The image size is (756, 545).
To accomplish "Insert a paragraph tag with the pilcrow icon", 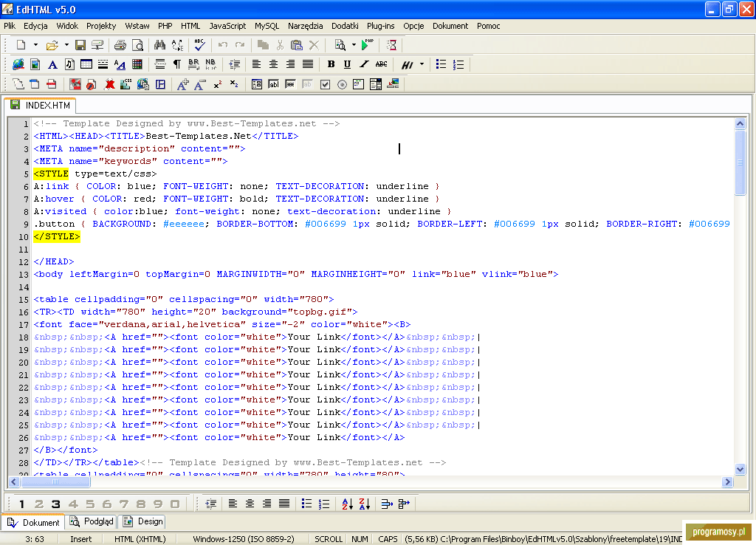I will (x=177, y=65).
